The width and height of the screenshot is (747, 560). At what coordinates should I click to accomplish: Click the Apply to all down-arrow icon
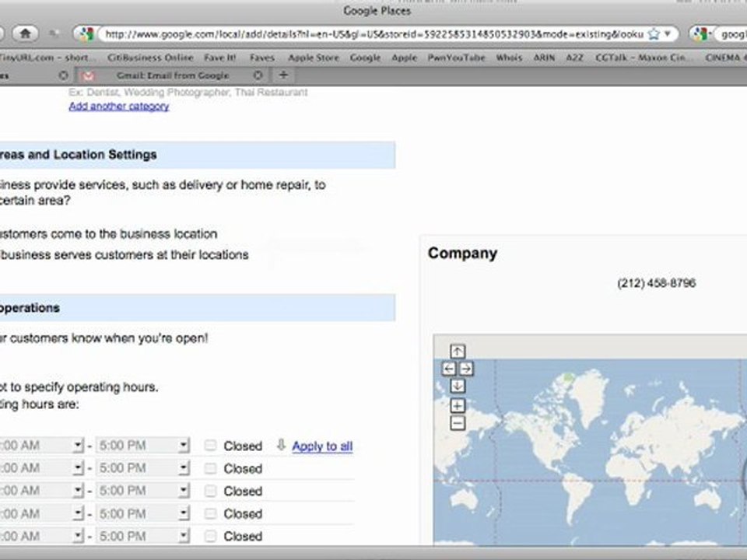pyautogui.click(x=281, y=445)
